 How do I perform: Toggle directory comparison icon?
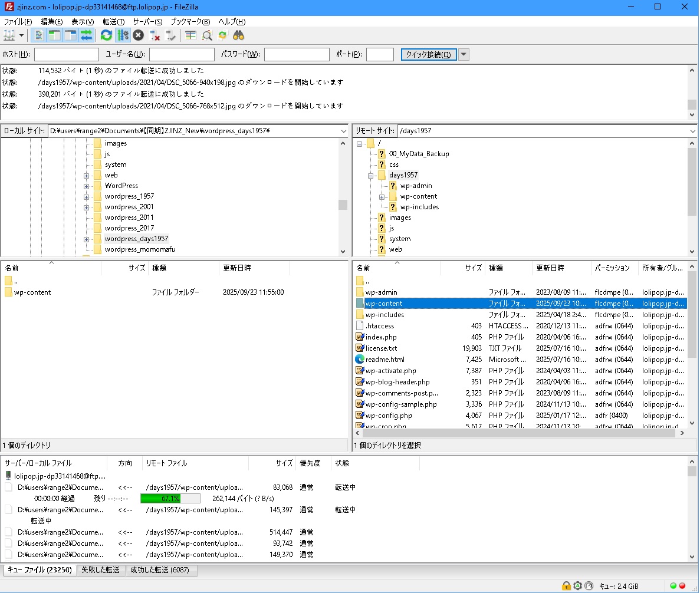[207, 35]
